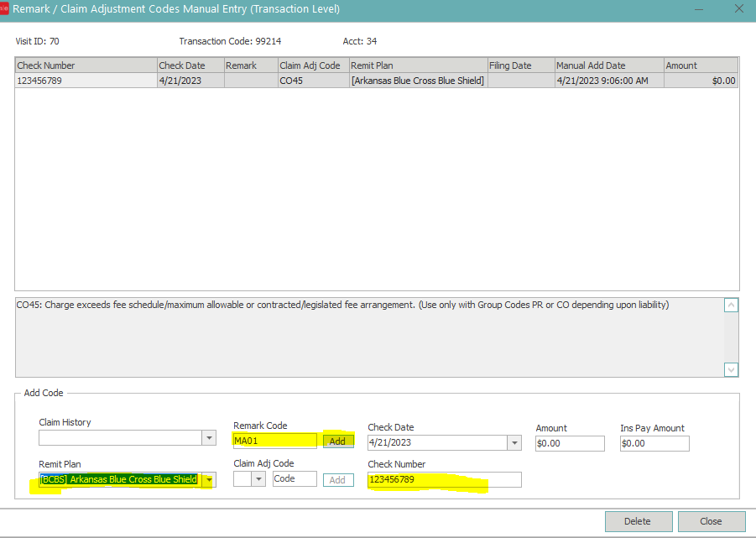Click the Claim Adj Code input box

coord(295,479)
